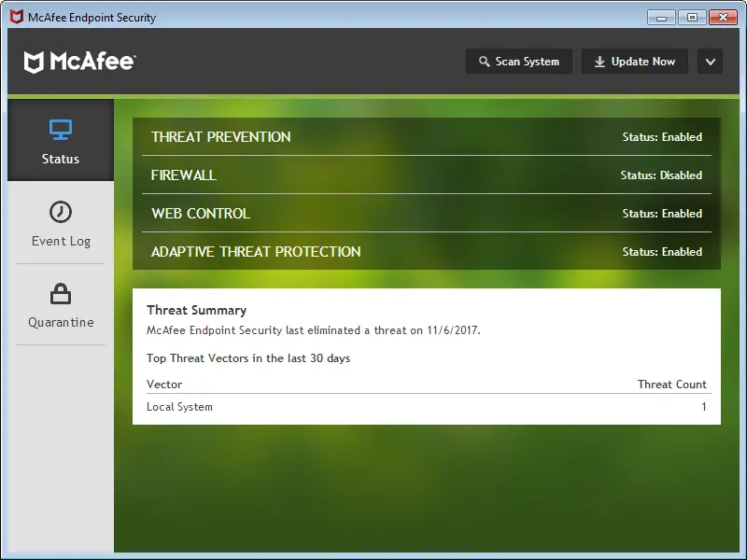Open the THREAT PREVENTION module row

427,136
